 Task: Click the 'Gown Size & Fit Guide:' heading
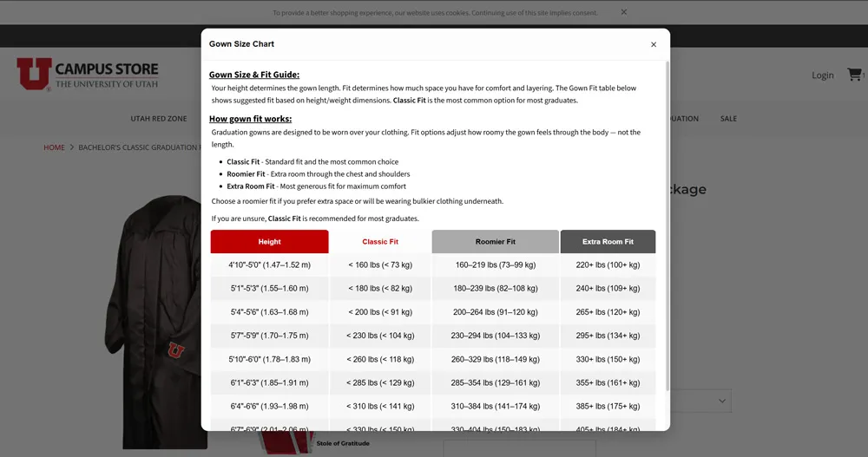tap(254, 75)
